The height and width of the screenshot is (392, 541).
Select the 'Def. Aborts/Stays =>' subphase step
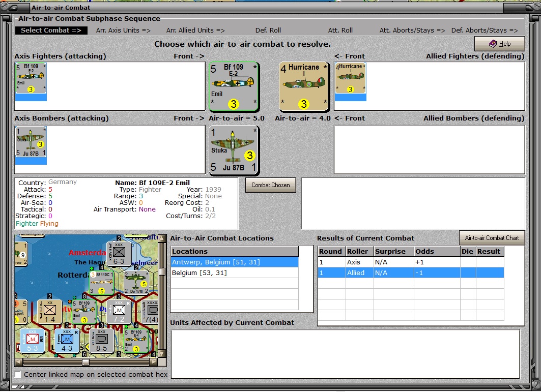coord(485,31)
